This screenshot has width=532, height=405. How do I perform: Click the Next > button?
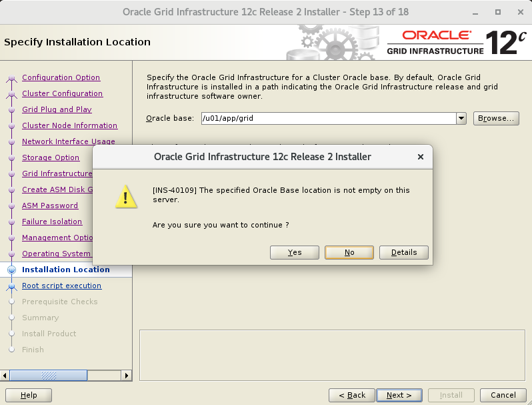pyautogui.click(x=399, y=395)
